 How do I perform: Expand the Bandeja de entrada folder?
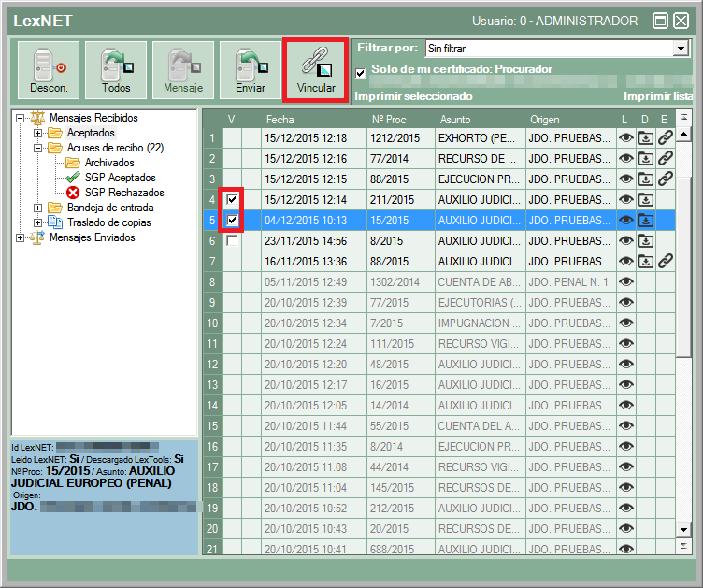coord(38,208)
